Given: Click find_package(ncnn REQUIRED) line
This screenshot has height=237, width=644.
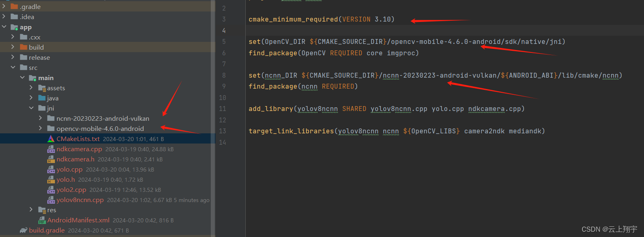Looking at the screenshot, I should [303, 86].
